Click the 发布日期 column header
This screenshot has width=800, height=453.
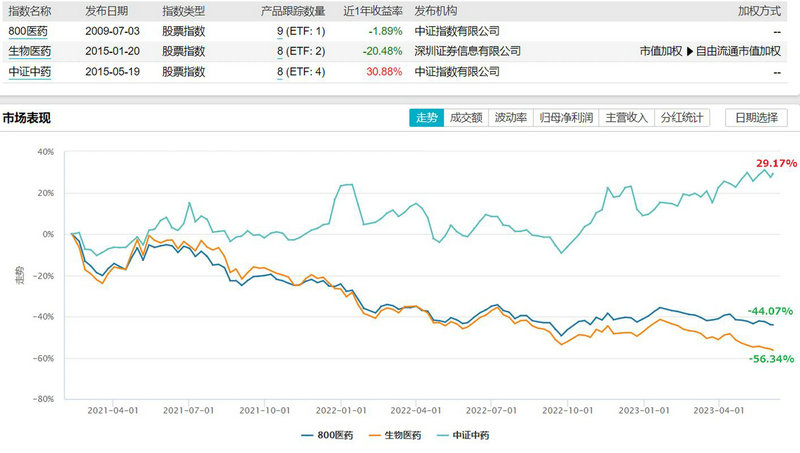click(x=108, y=8)
